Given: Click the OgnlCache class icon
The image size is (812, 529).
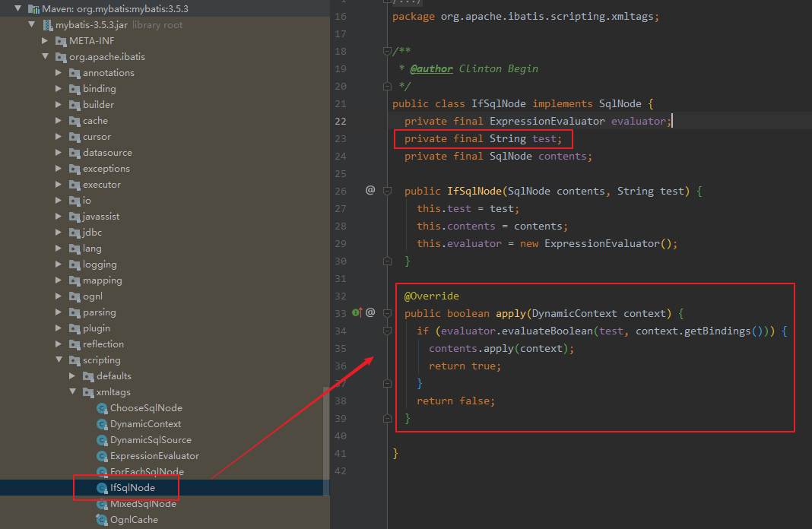Looking at the screenshot, I should [x=102, y=520].
